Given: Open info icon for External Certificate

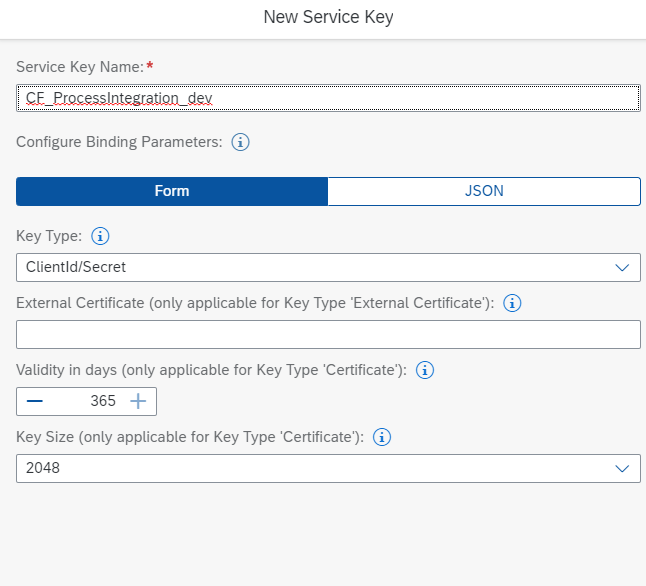Looking at the screenshot, I should click(512, 303).
